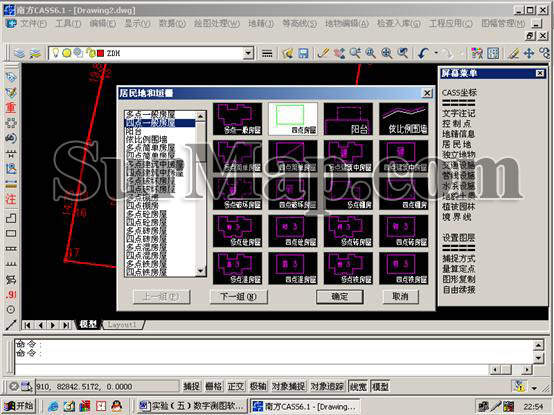Open the 工程应用 menu
The height and width of the screenshot is (415, 554).
coord(450,24)
